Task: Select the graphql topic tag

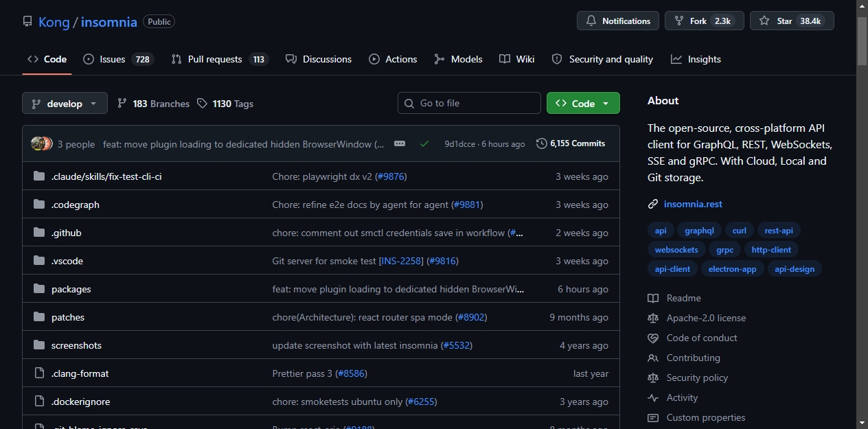Action: coord(700,231)
